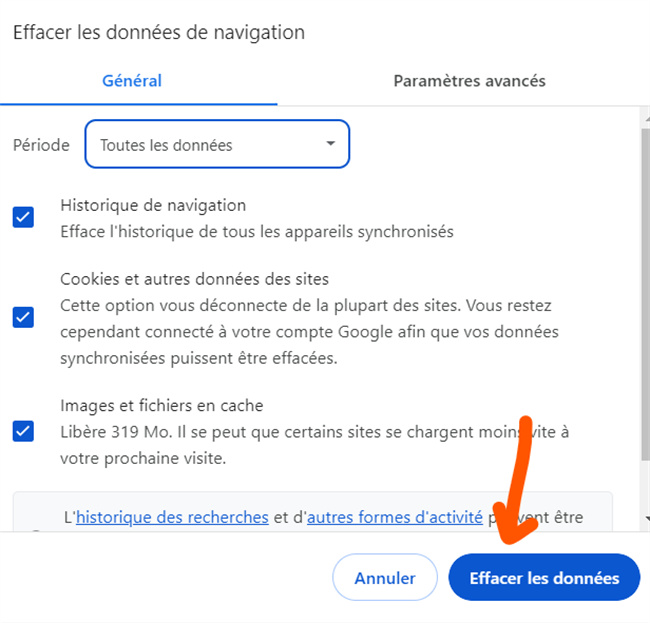
Task: Click the "Période" label
Action: 41,145
